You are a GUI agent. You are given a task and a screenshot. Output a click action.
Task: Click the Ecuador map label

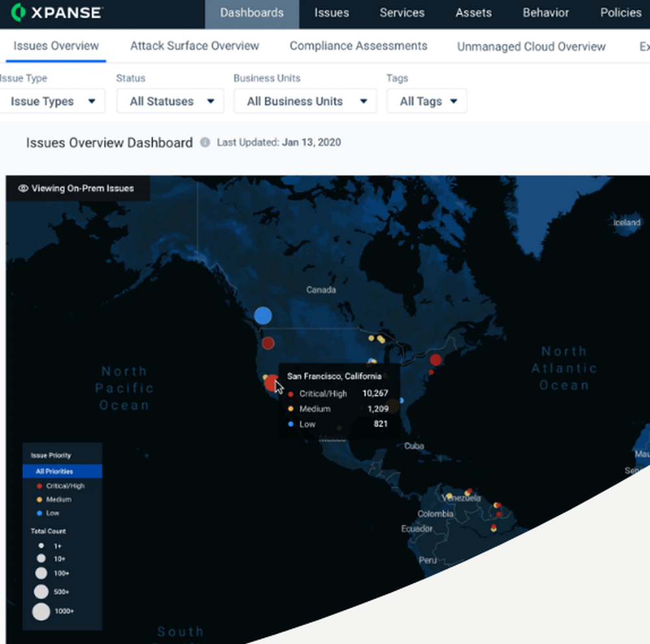tap(417, 529)
